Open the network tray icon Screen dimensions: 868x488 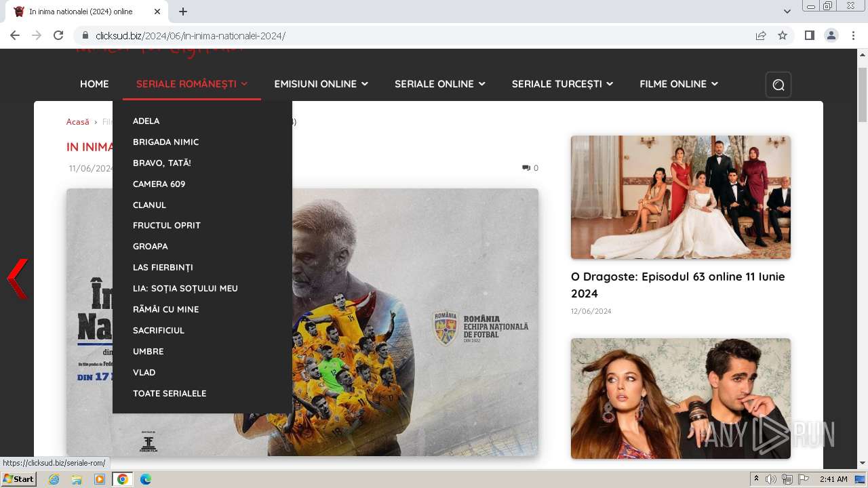point(787,479)
